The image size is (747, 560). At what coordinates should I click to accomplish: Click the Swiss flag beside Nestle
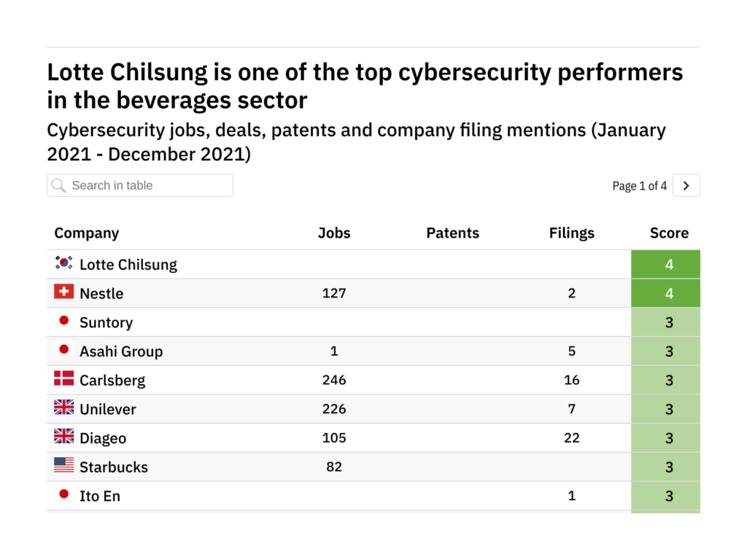click(x=64, y=292)
